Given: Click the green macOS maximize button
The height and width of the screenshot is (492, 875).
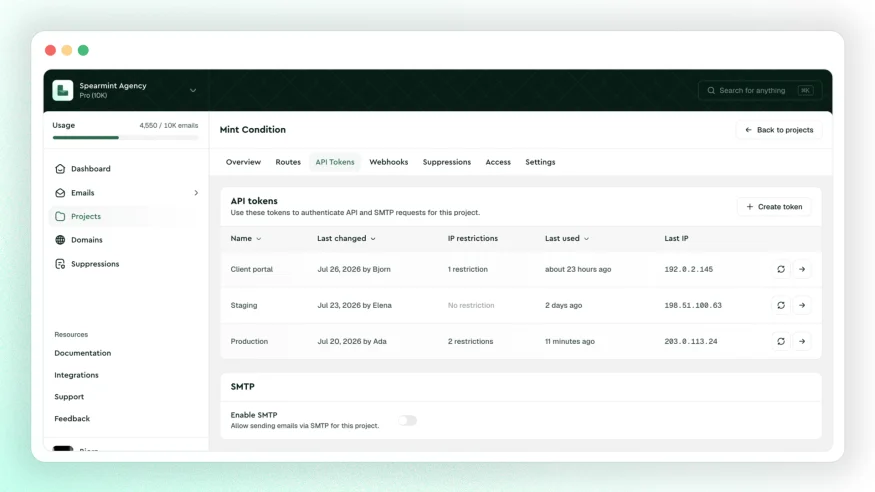Looking at the screenshot, I should pos(83,50).
